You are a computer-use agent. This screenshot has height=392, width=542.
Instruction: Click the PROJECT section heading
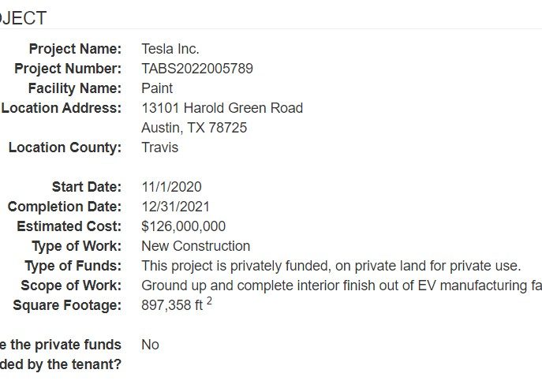(x=23, y=18)
